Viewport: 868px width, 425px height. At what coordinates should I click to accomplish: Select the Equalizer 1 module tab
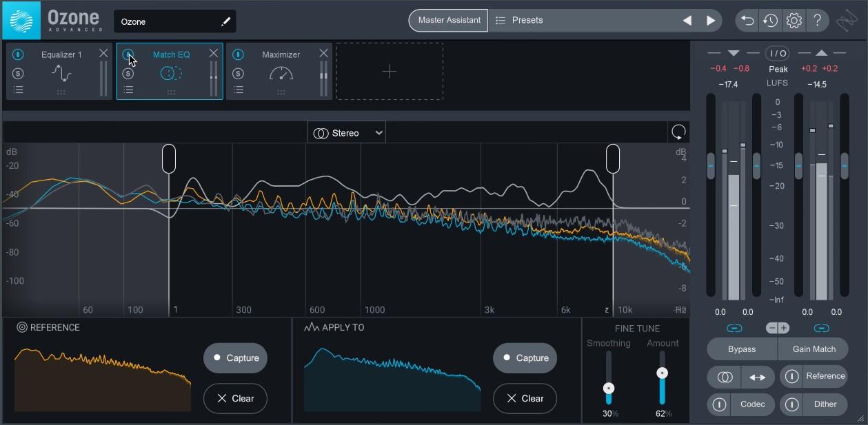point(61,71)
